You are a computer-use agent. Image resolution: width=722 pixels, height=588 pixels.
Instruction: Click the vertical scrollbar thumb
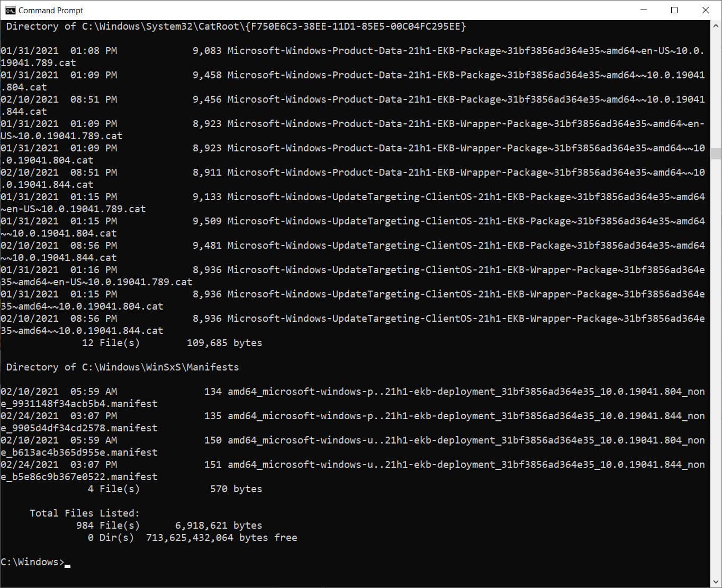(716, 153)
